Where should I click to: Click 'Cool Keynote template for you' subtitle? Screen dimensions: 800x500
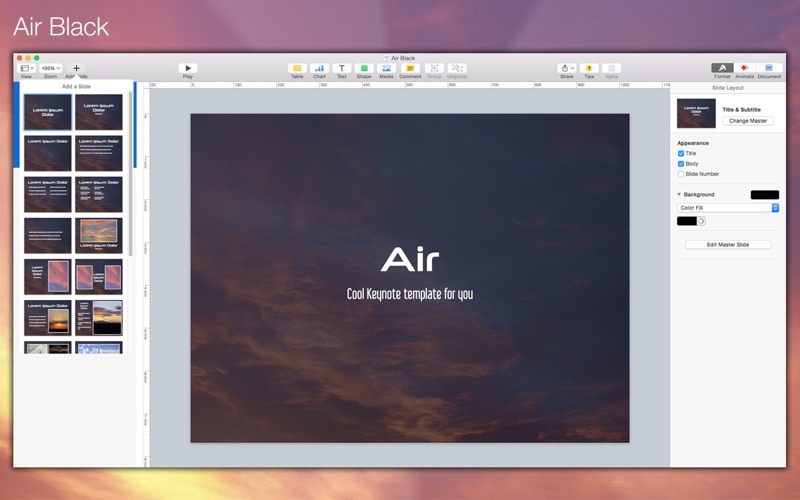coord(410,294)
